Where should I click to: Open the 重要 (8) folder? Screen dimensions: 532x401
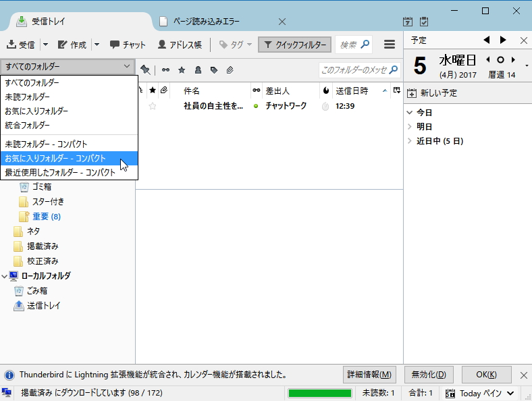pos(47,217)
